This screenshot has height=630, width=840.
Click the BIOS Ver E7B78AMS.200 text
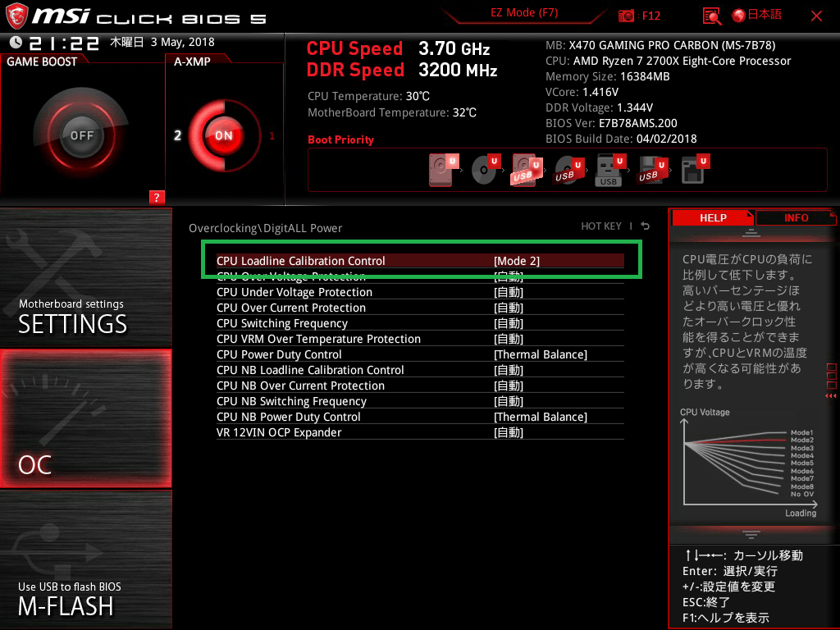(x=611, y=123)
